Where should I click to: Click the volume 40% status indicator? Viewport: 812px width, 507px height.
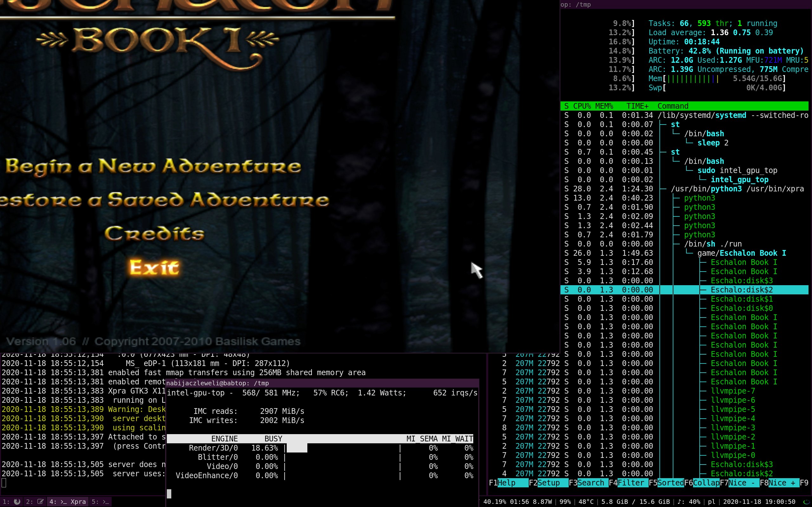click(x=689, y=502)
